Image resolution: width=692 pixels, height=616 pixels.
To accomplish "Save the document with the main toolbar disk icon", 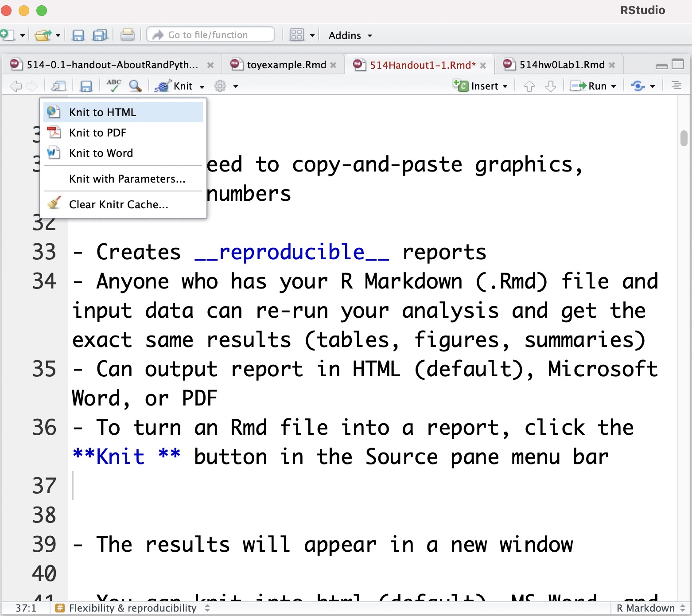I will (78, 35).
